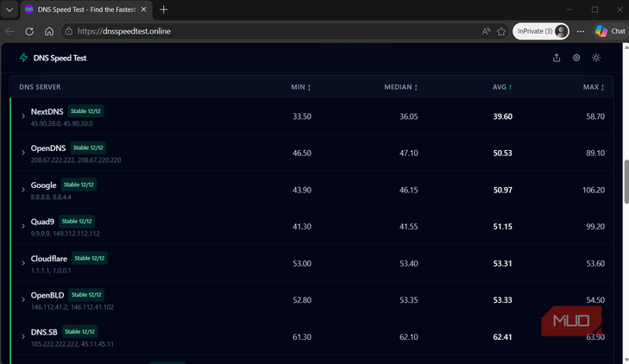Click the page vertical scrollbar thumb

[626, 182]
